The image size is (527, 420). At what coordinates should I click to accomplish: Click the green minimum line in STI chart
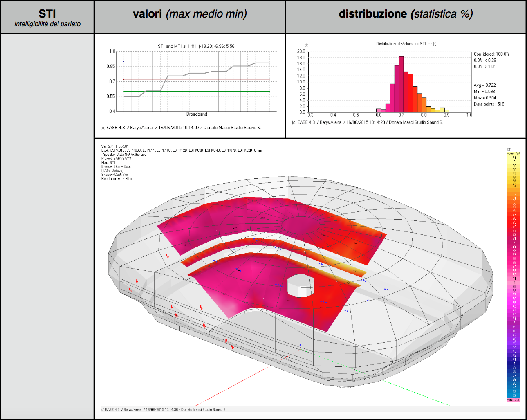pos(197,91)
